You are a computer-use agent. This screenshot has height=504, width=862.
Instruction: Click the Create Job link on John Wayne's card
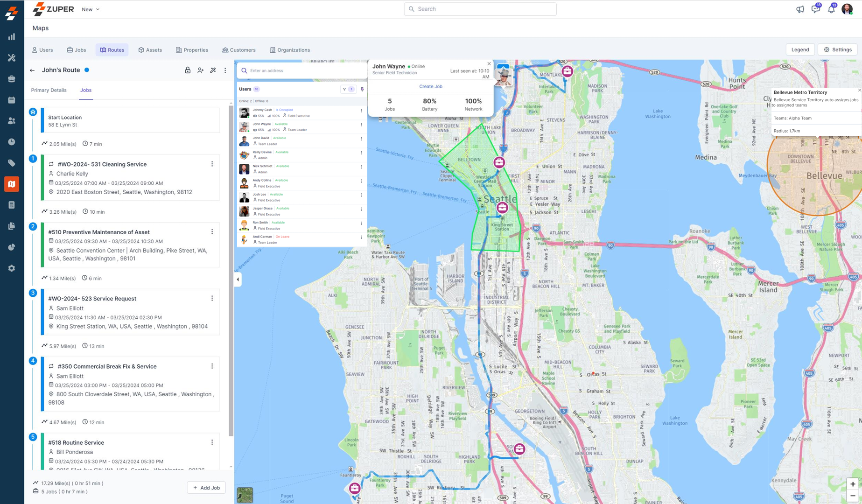coord(430,86)
